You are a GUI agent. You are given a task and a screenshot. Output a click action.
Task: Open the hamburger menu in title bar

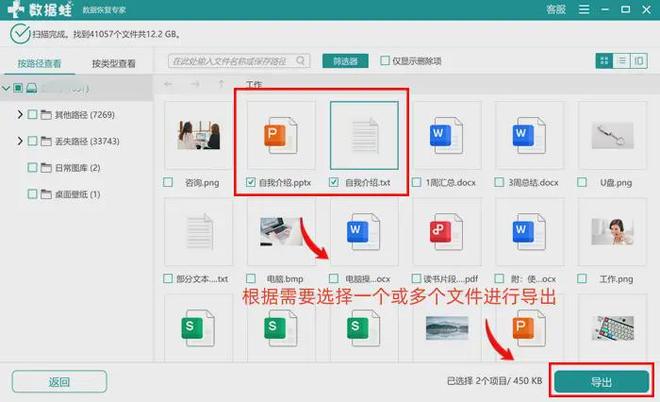coord(584,9)
